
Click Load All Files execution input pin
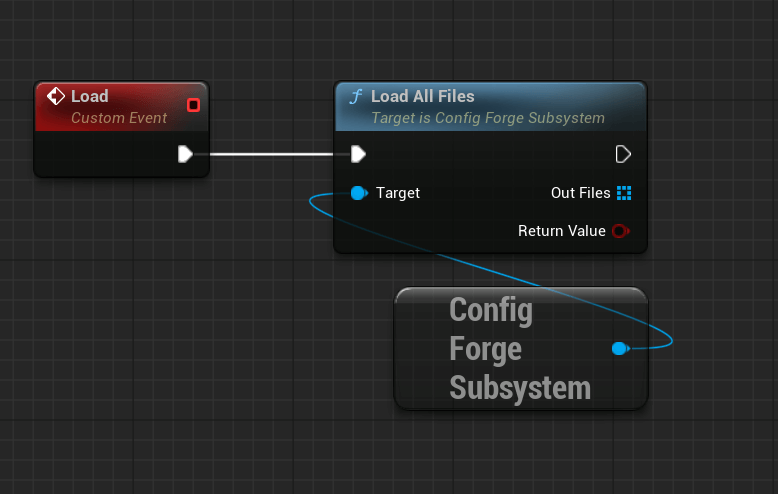[358, 154]
